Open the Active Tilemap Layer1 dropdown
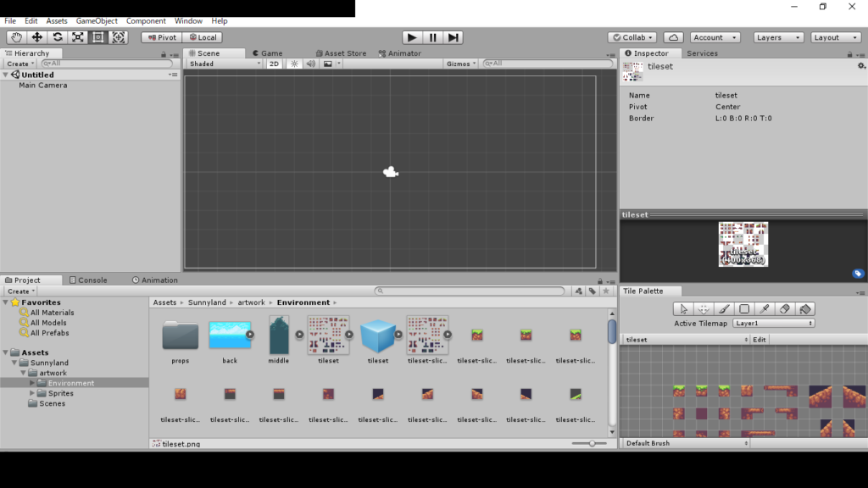The width and height of the screenshot is (868, 488). [774, 324]
